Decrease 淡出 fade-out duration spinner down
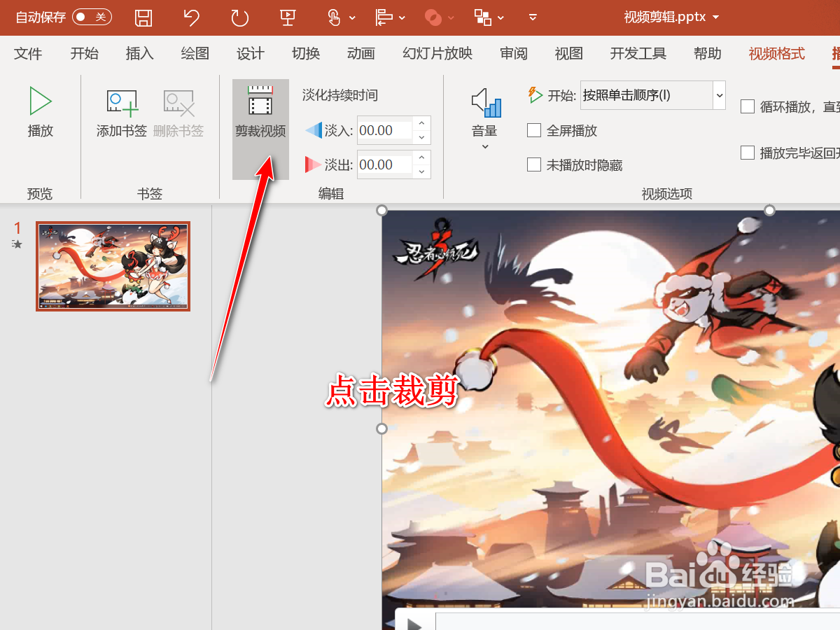The width and height of the screenshot is (840, 630). (421, 171)
